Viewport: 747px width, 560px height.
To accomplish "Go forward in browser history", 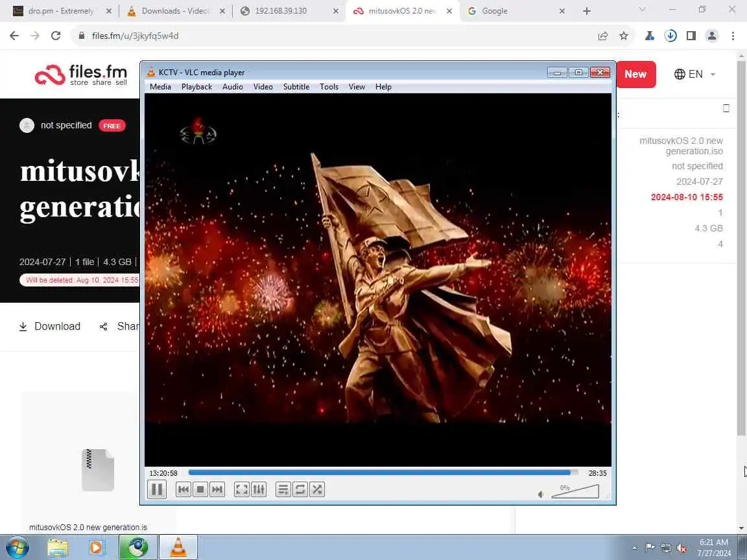I will coord(35,36).
